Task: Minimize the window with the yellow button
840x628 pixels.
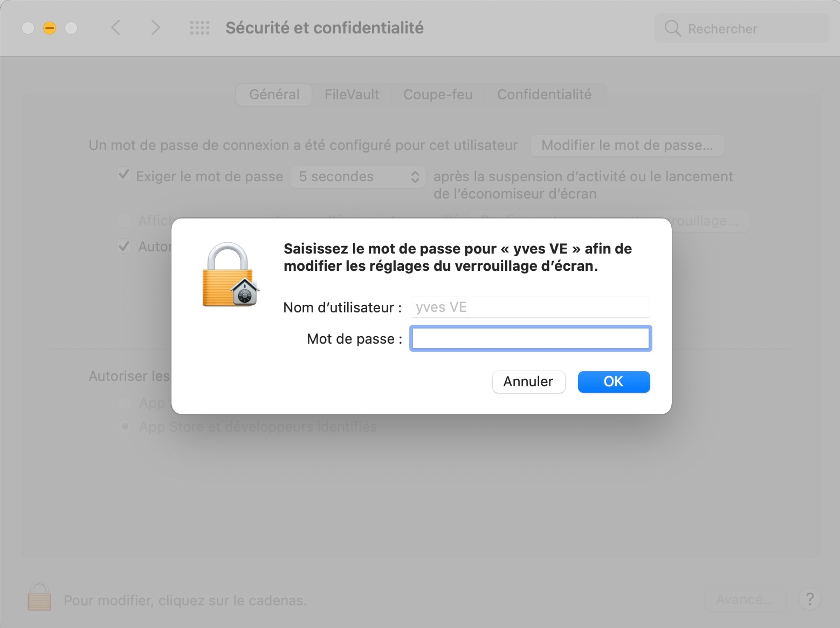Action: click(x=50, y=28)
